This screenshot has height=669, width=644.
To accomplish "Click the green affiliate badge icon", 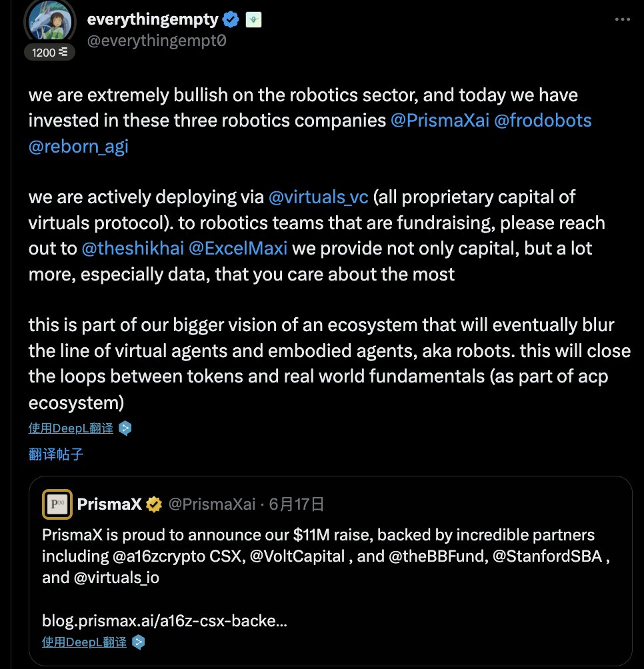I will (x=253, y=19).
